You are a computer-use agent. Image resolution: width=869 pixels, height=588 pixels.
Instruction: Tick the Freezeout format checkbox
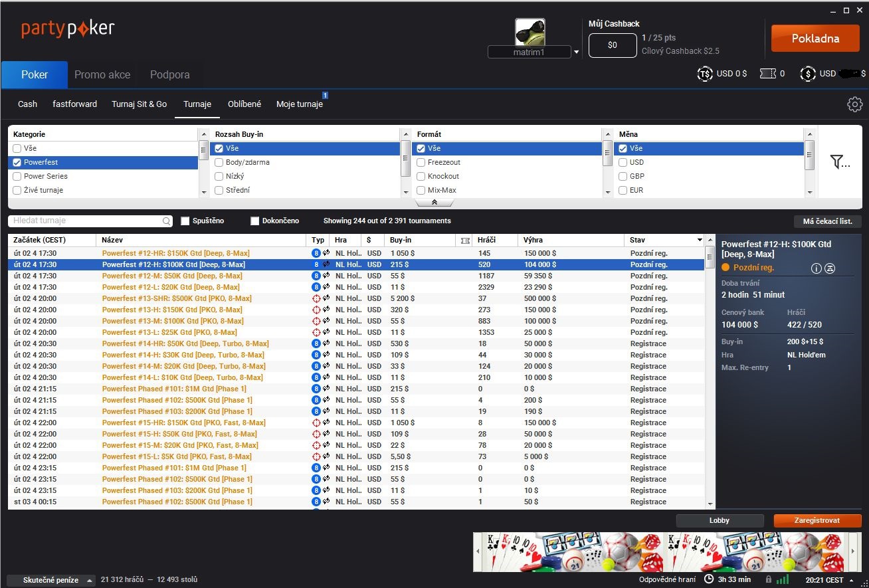[x=421, y=162]
